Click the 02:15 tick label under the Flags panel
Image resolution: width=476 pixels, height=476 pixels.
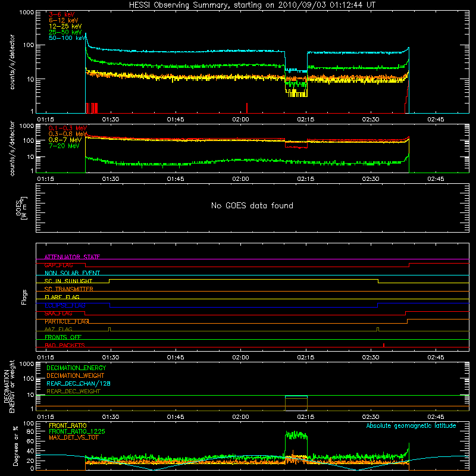[306, 358]
